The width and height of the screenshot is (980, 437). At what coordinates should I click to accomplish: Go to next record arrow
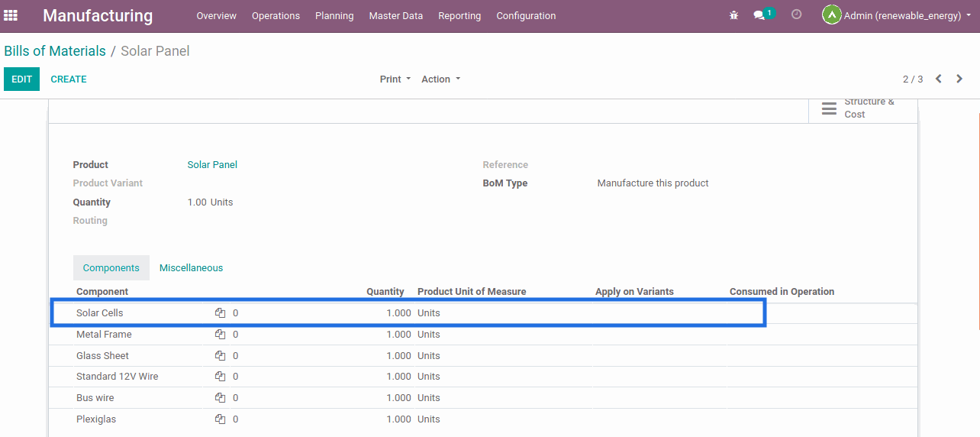(x=959, y=79)
